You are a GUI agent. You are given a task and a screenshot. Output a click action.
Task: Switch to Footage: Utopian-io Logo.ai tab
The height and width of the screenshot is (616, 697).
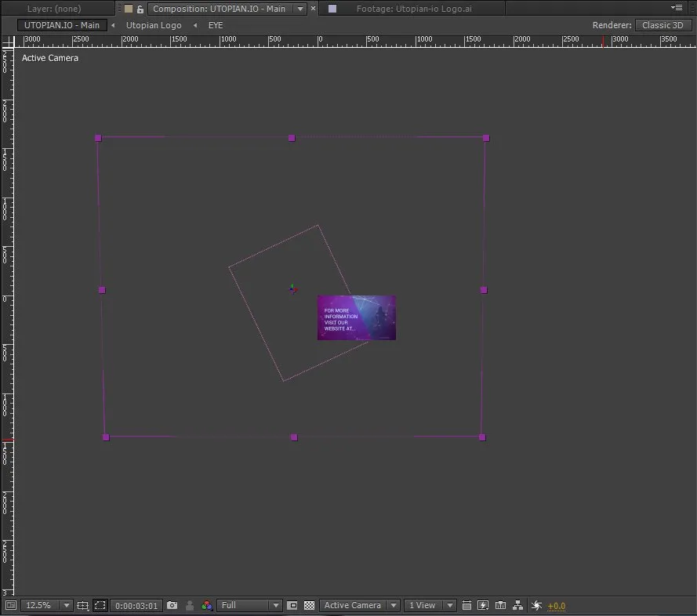click(414, 9)
